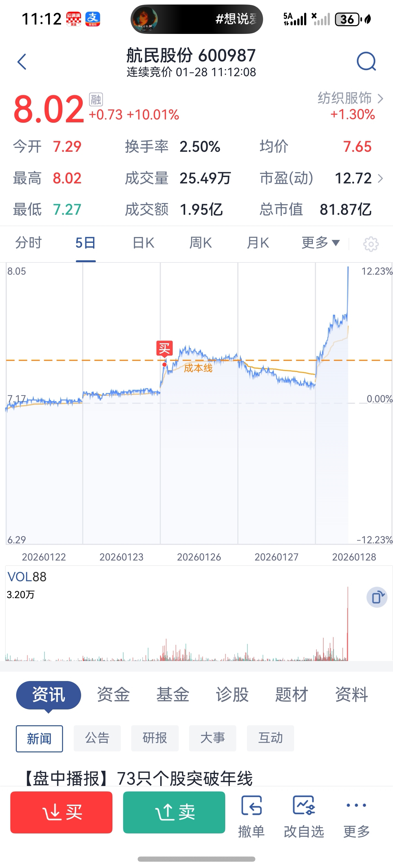
Task: Tap the red 买 marker on chart
Action: pos(164,348)
